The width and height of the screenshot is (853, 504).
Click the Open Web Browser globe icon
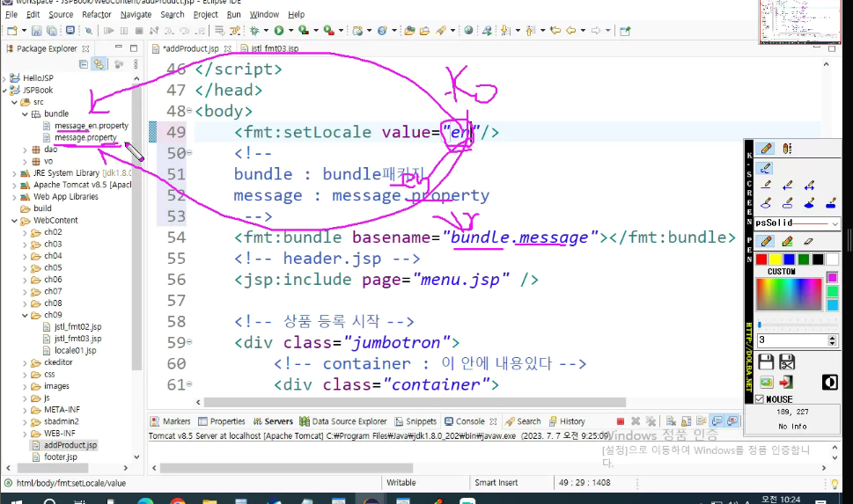coord(468,31)
